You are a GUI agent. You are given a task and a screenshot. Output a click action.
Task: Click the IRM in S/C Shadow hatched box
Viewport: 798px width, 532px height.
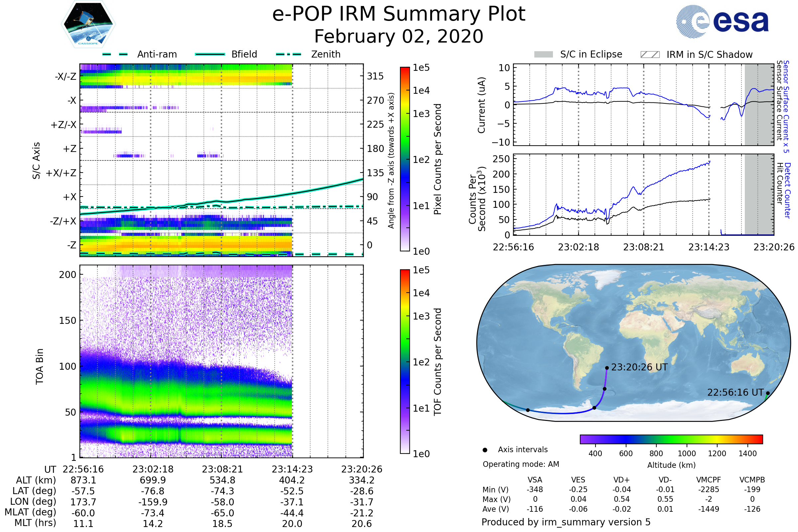point(650,55)
